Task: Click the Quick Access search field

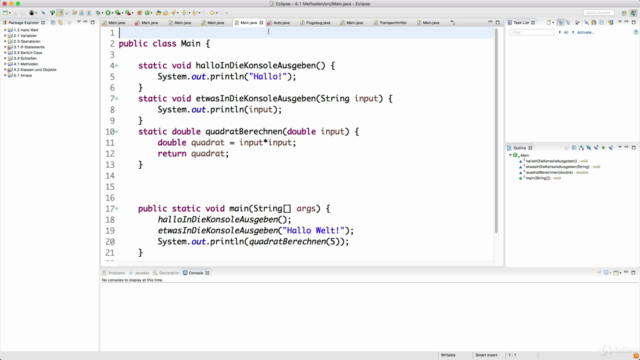Action: click(599, 13)
